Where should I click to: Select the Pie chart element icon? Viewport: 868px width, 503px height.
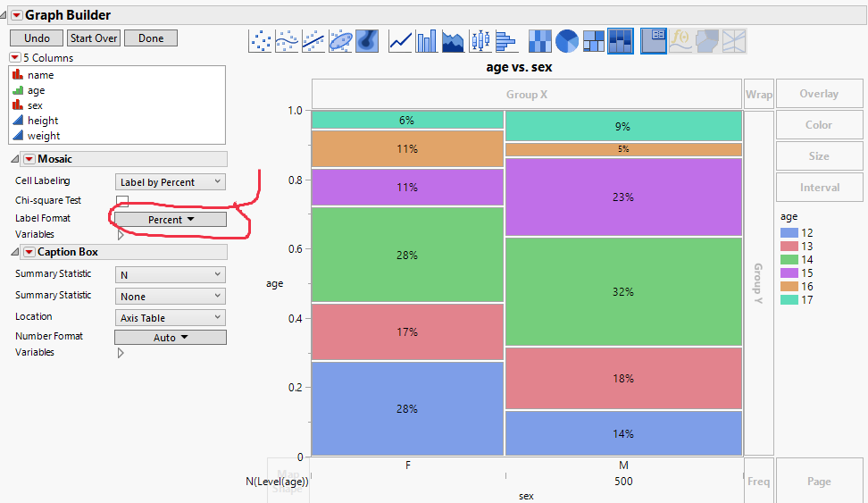coord(567,41)
